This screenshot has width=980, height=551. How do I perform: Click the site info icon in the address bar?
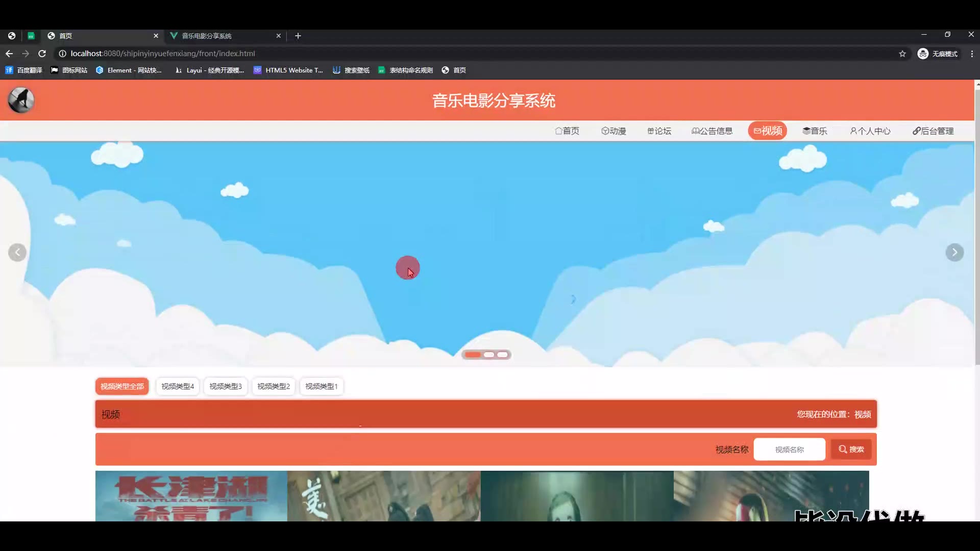tap(62, 54)
